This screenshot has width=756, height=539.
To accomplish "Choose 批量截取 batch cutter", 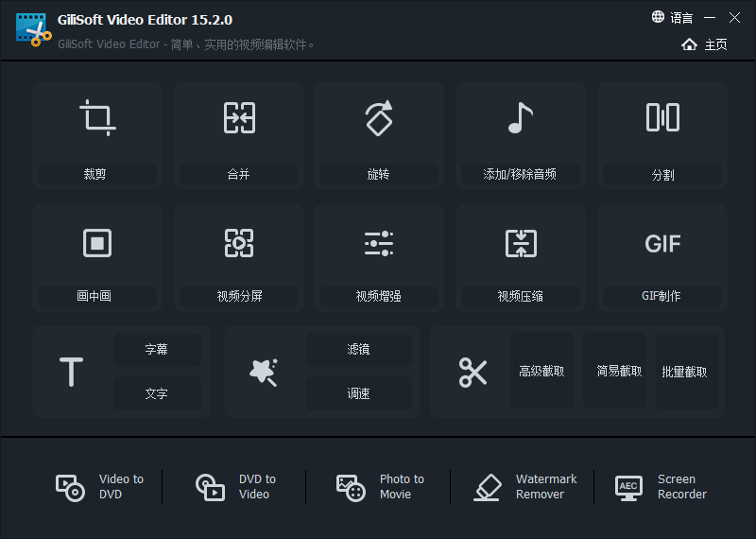I will (685, 372).
